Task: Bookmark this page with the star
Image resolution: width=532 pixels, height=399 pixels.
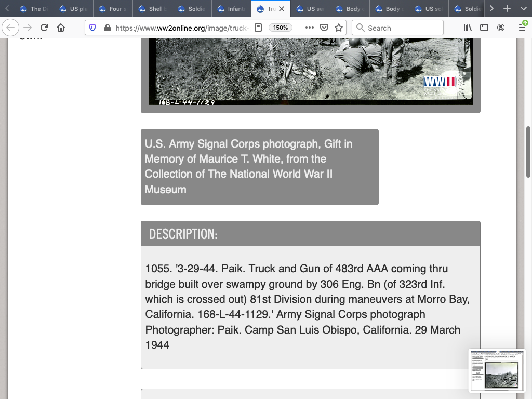Action: pos(339,28)
